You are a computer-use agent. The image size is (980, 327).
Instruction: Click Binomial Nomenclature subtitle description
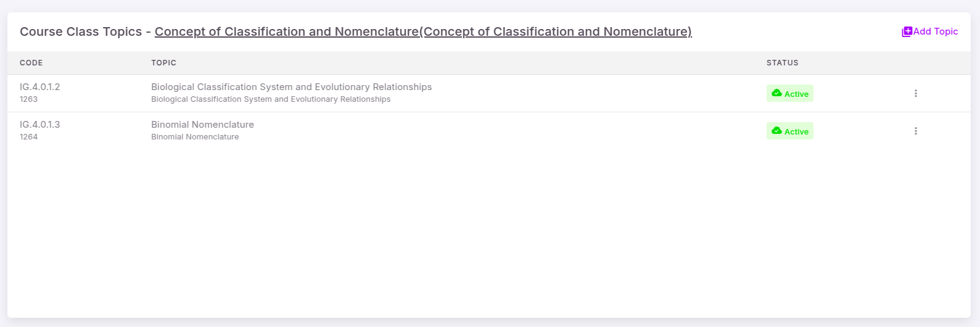pos(195,137)
